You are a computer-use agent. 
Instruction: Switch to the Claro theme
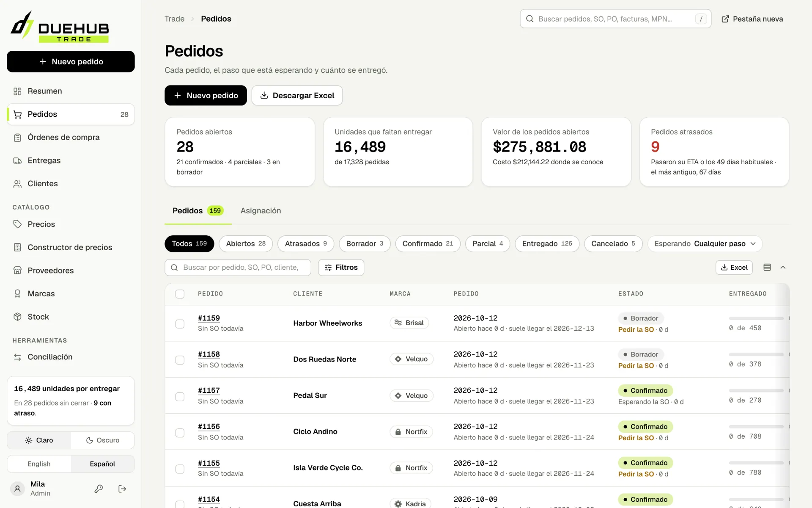coord(39,440)
